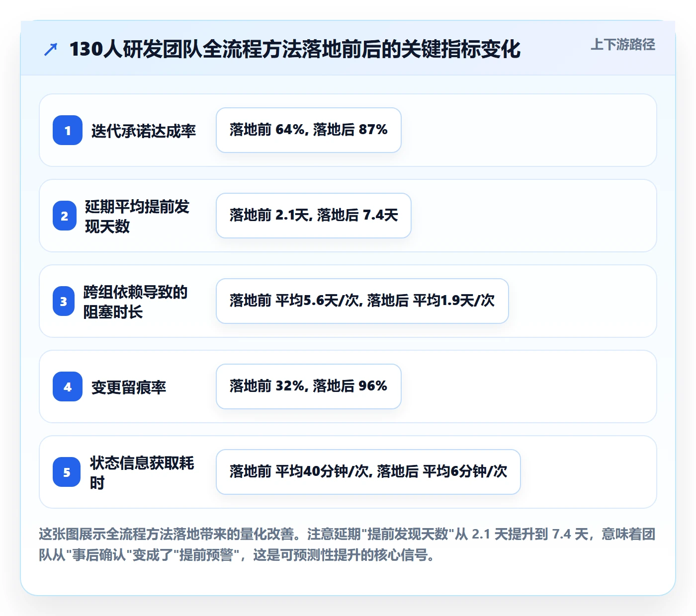Click the 上下游路径 label in header
The image size is (696, 616).
[x=623, y=45]
